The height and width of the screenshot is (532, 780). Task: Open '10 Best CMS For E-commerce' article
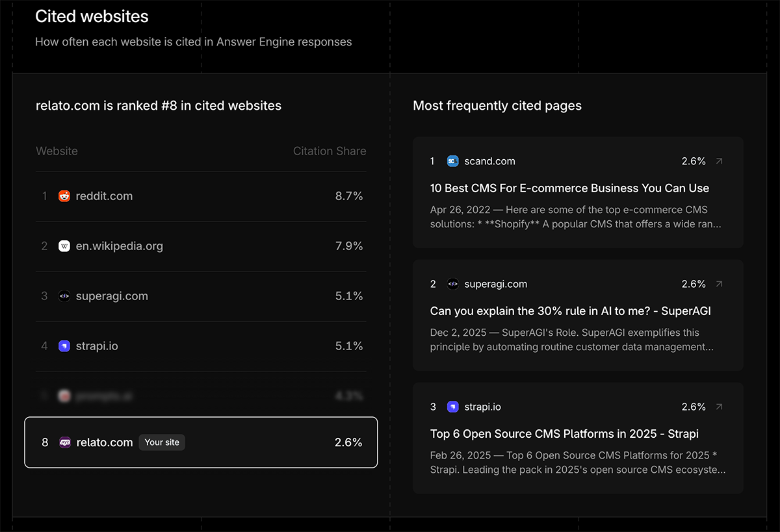(x=569, y=188)
